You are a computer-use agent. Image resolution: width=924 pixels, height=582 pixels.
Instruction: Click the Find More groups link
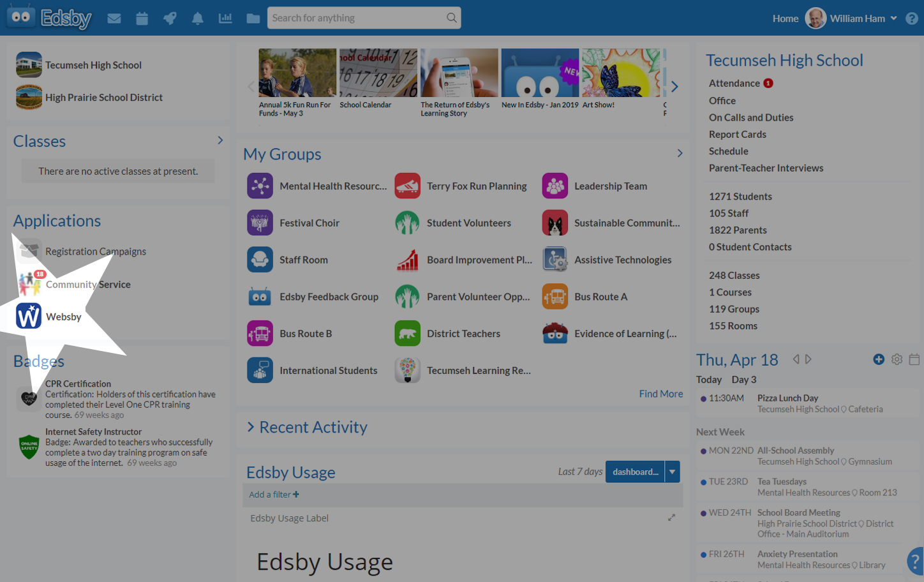pyautogui.click(x=660, y=394)
